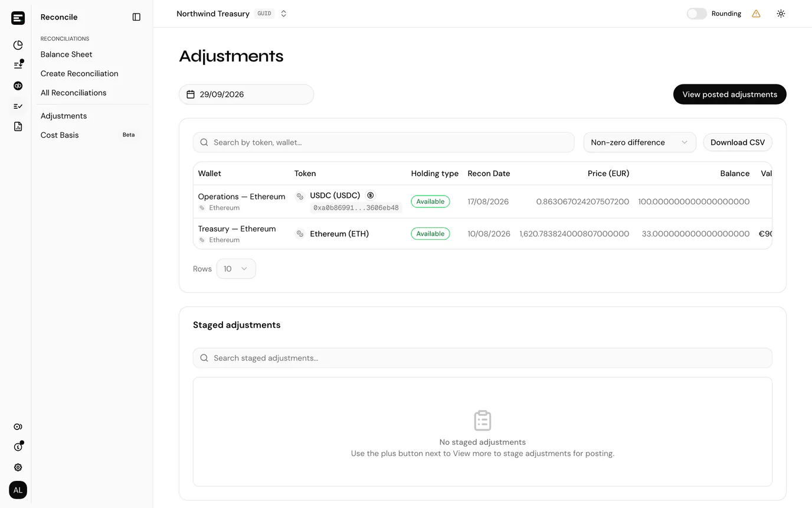
Task: Click the Price (EUR) column header
Action: 608,174
